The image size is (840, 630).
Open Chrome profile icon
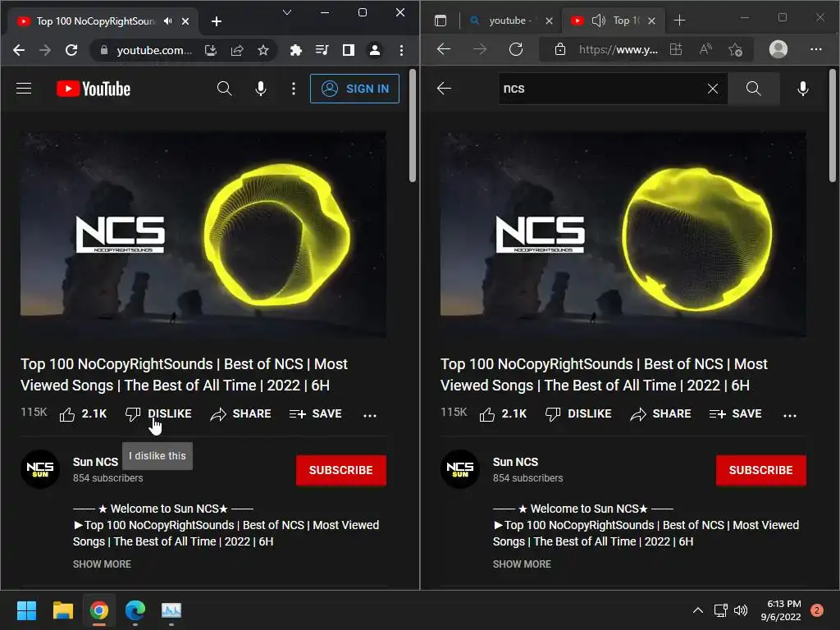coord(374,50)
